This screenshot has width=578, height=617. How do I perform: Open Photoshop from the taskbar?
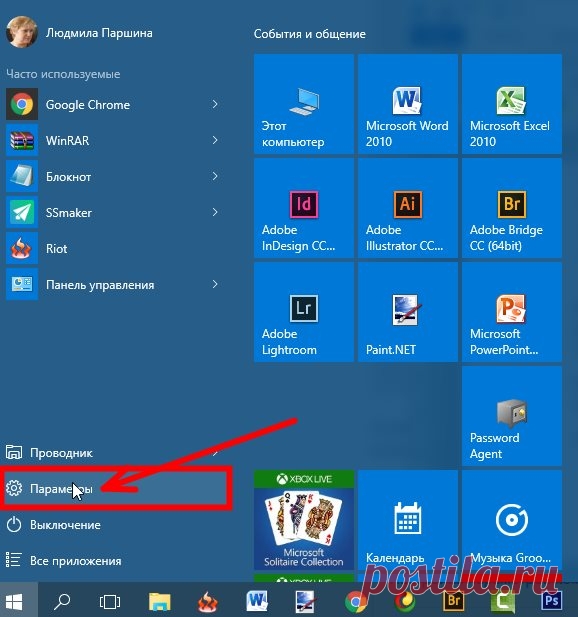[x=551, y=600]
